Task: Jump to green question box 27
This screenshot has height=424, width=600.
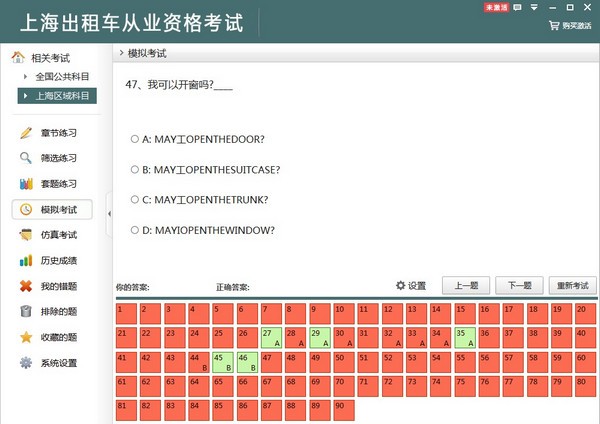Action: (272, 338)
